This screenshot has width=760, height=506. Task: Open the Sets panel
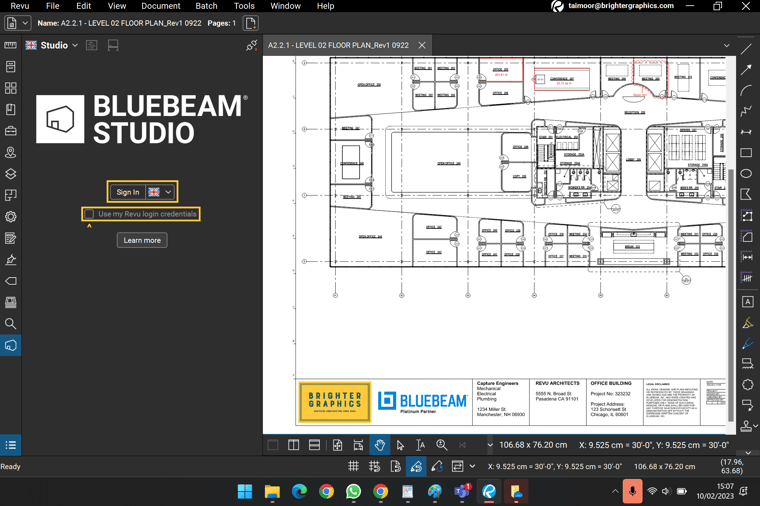(10, 302)
